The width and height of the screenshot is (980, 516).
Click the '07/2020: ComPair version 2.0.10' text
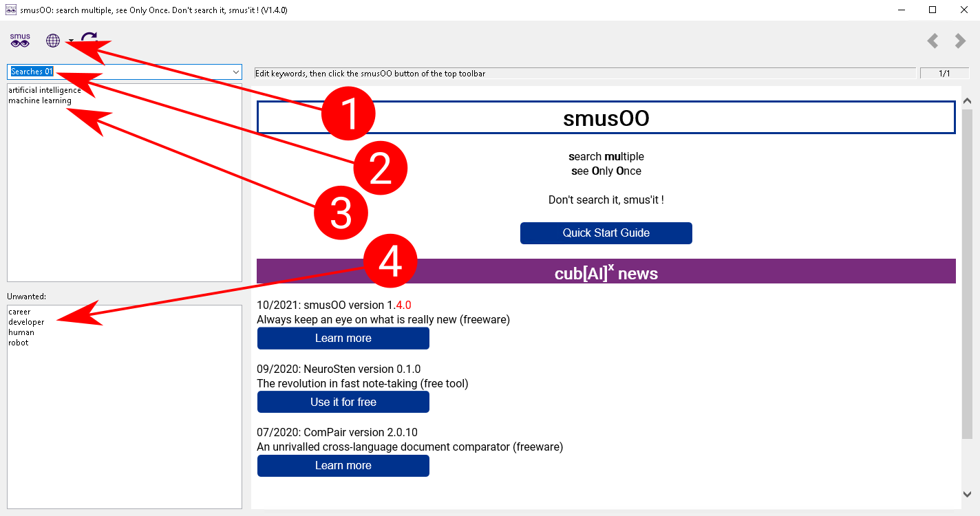click(337, 433)
